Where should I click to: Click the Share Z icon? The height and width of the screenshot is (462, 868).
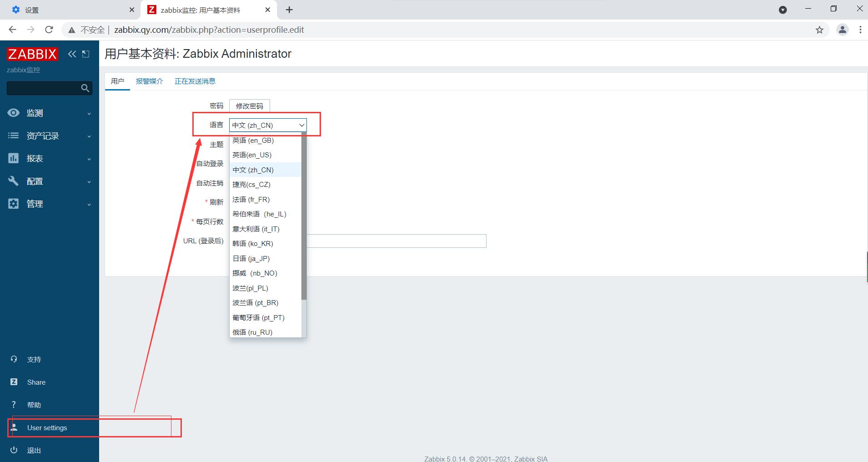coord(14,382)
